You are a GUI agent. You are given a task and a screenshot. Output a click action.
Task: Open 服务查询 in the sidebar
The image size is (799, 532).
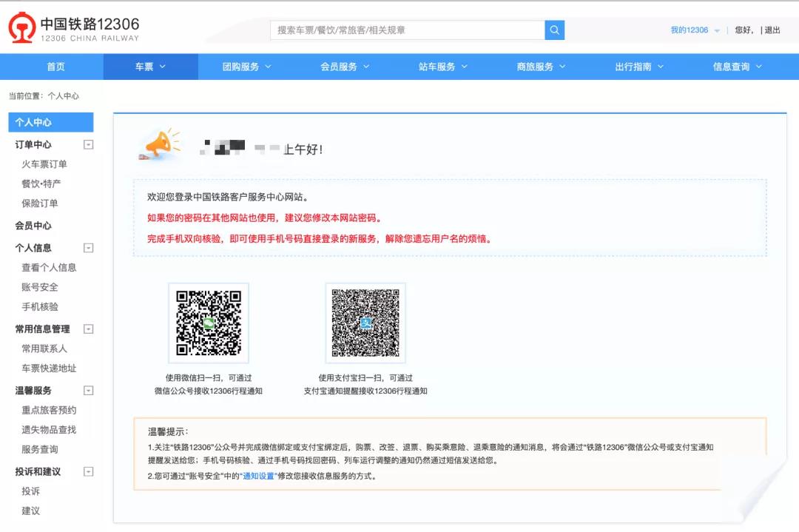(x=40, y=449)
